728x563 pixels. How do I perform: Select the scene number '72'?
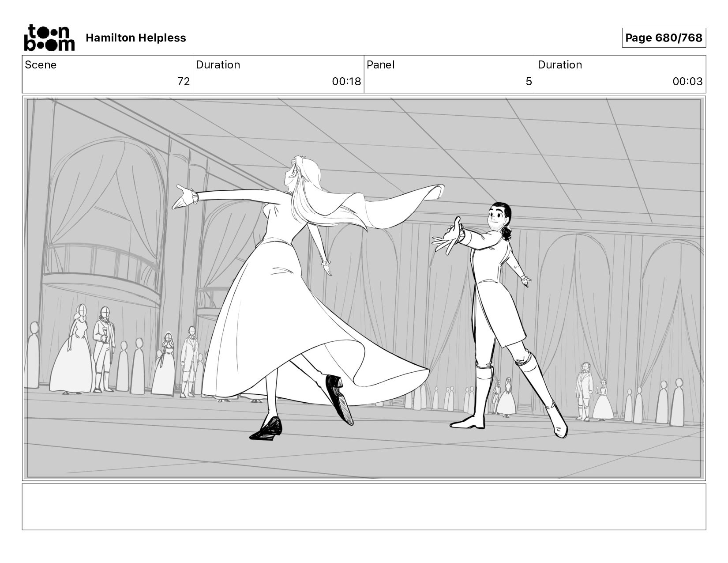pos(184,82)
